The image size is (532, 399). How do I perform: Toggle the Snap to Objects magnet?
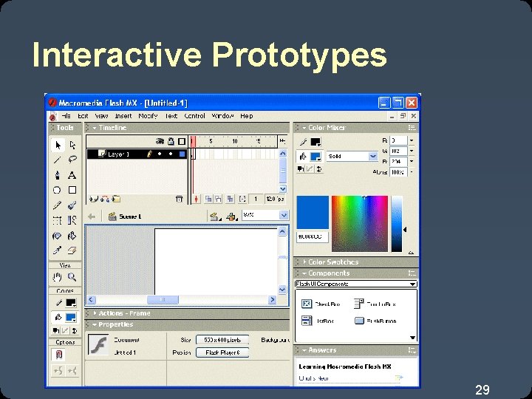click(58, 355)
